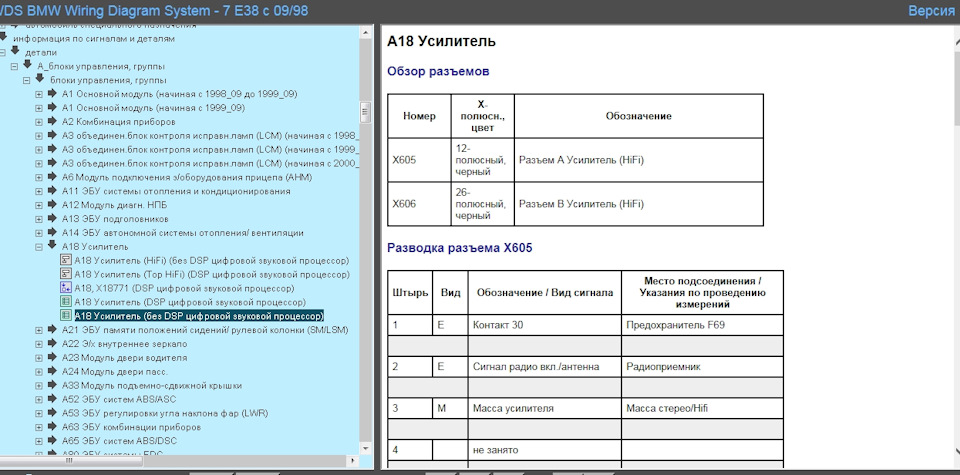Open A18 Усилитель (HiFi) wiring diagram icon
Screen dimensions: 960x475
66,260
